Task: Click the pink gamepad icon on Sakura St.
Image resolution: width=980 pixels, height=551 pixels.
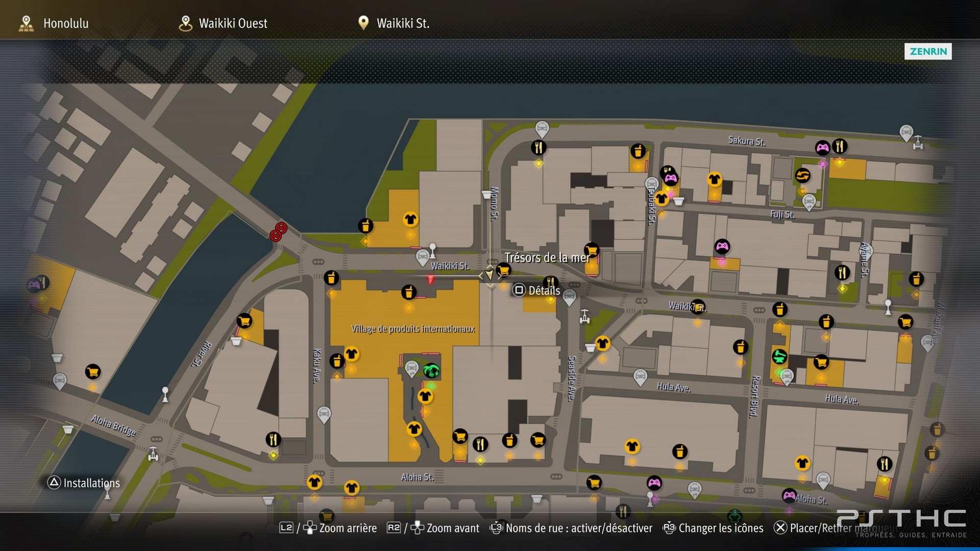Action: point(822,148)
